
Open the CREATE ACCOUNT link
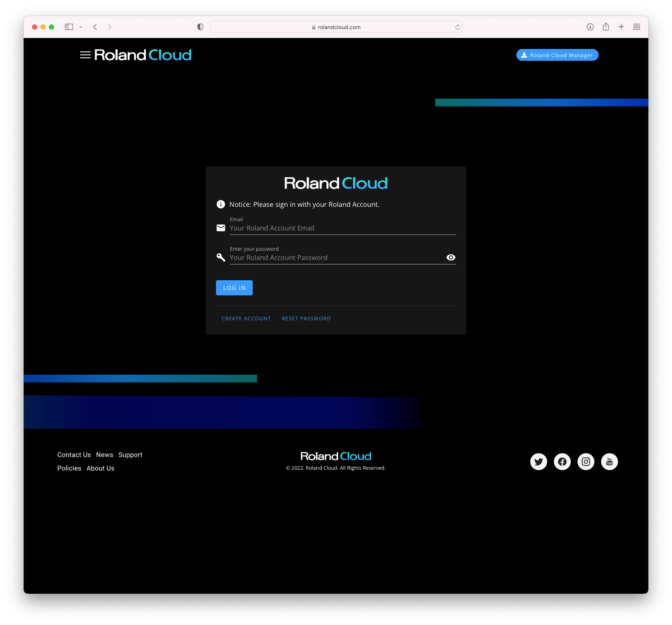pos(246,319)
